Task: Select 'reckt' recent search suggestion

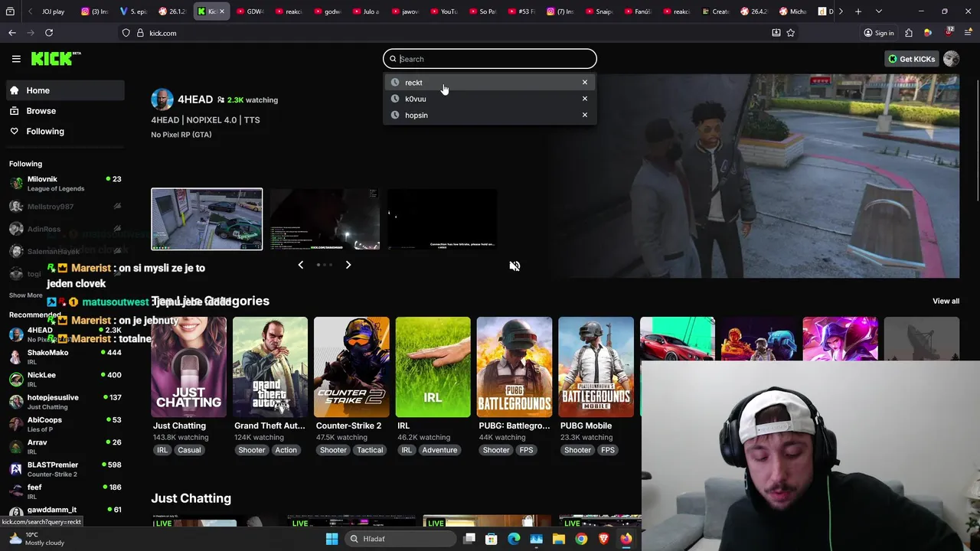Action: click(490, 83)
